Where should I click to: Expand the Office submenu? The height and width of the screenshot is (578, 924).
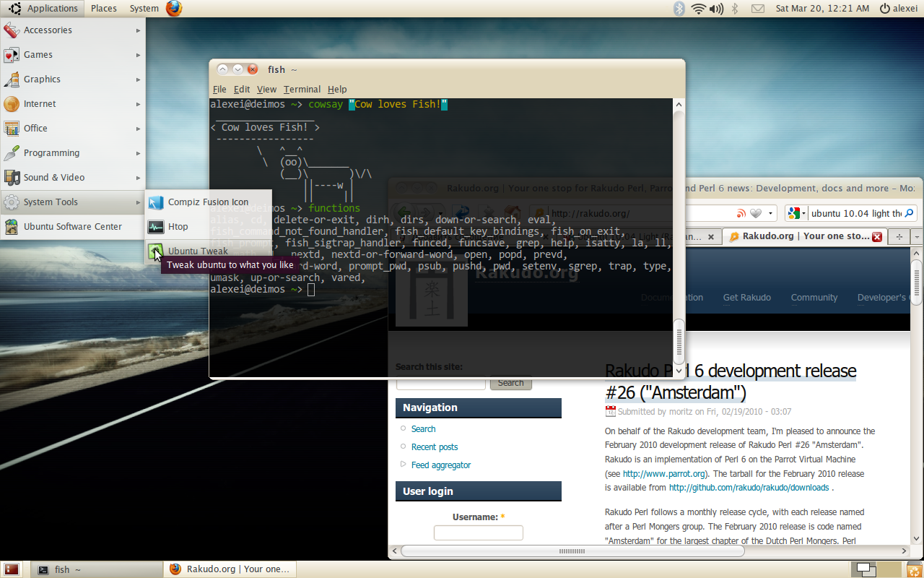click(x=72, y=129)
